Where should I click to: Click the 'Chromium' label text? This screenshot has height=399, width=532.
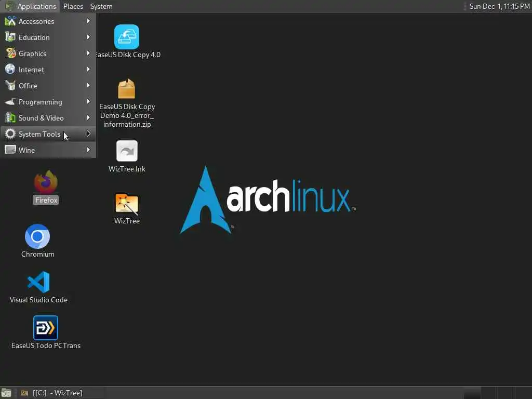[37, 254]
